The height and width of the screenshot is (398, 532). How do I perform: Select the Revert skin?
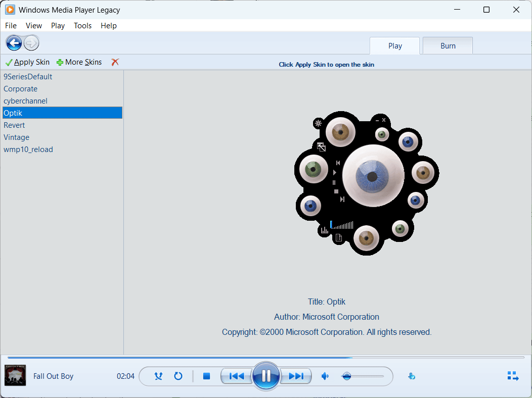coord(62,125)
